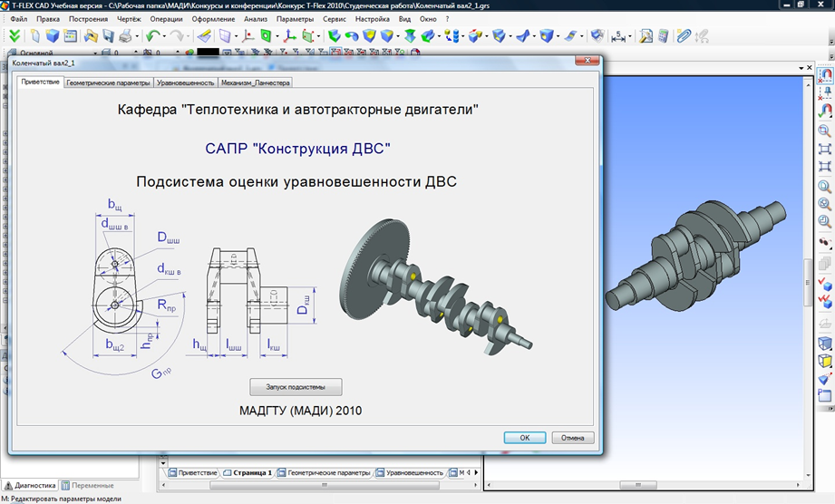Screen dimensions: 835x504
Task: Open the parameters document-with-tools icon
Action: [x=646, y=35]
